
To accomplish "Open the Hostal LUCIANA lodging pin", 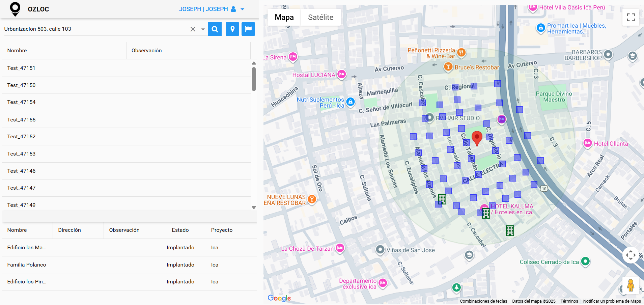I will (342, 74).
